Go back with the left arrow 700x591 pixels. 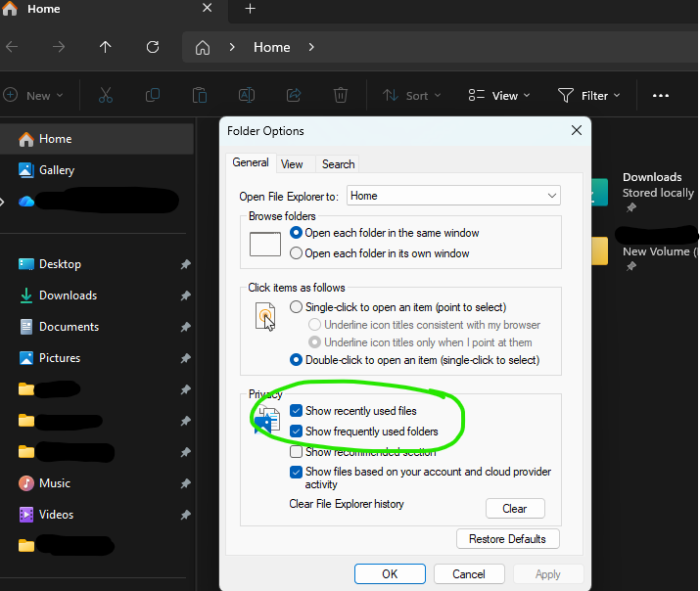point(12,46)
